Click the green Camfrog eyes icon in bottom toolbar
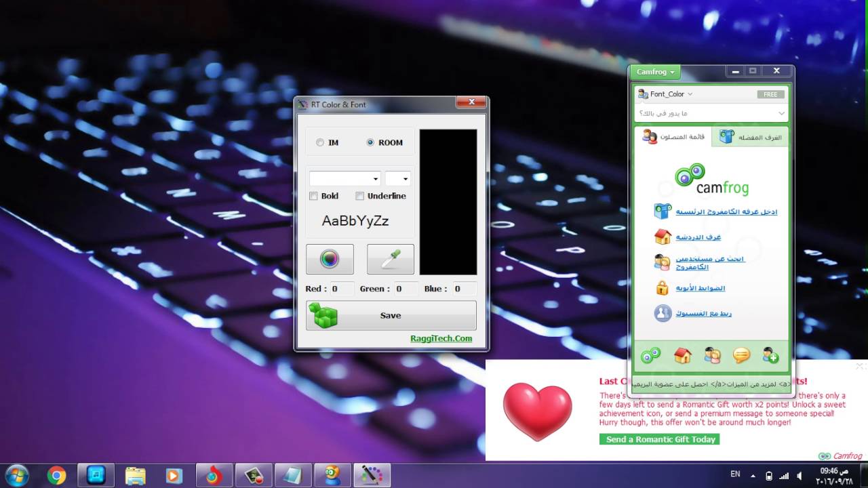 click(x=651, y=355)
